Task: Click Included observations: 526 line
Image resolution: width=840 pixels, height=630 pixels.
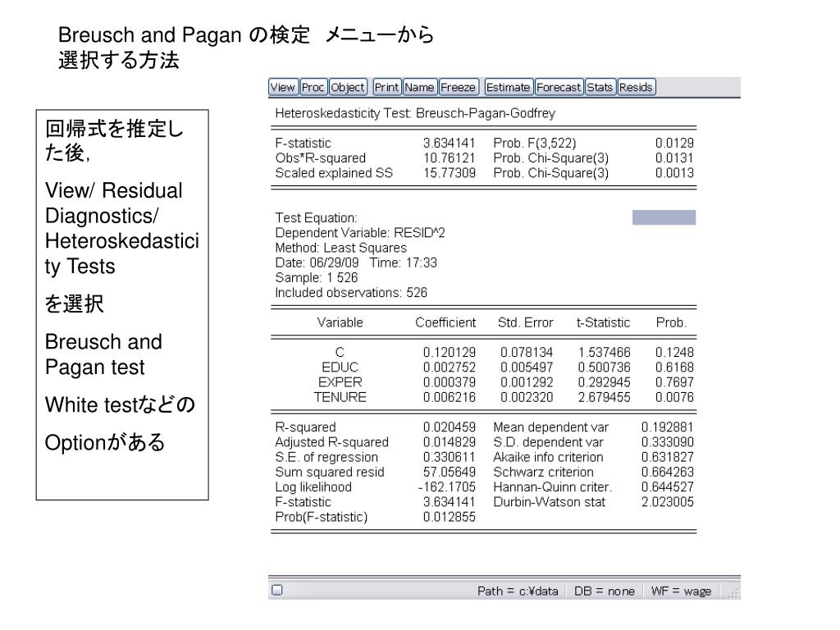Action: click(x=351, y=293)
